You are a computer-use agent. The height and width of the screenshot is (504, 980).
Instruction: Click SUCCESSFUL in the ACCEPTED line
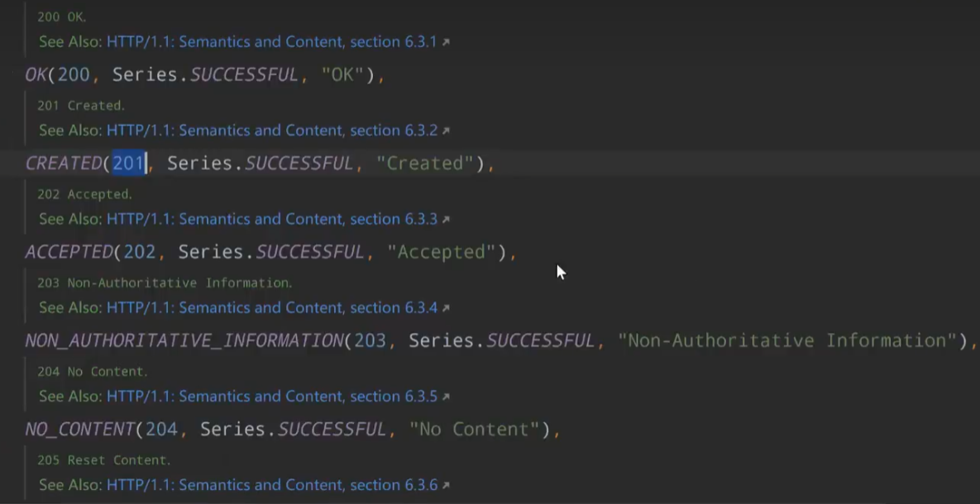coord(309,252)
